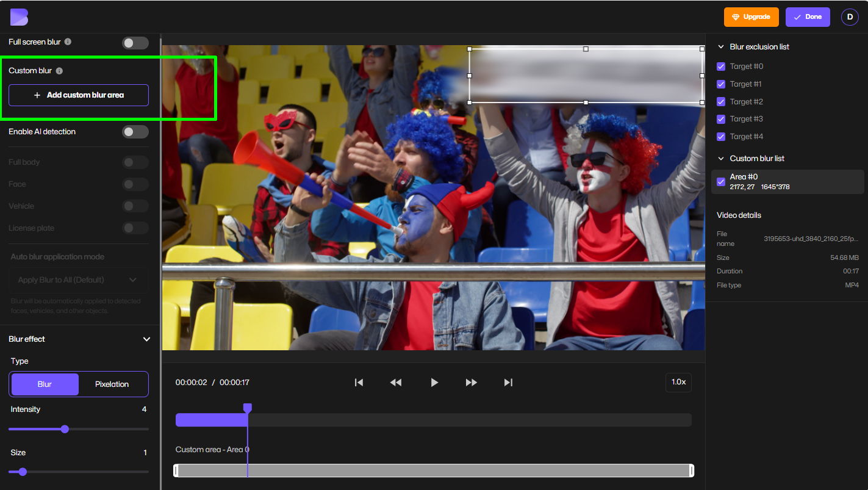
Task: Open the playback speed control showing 1.0x
Action: pyautogui.click(x=678, y=382)
